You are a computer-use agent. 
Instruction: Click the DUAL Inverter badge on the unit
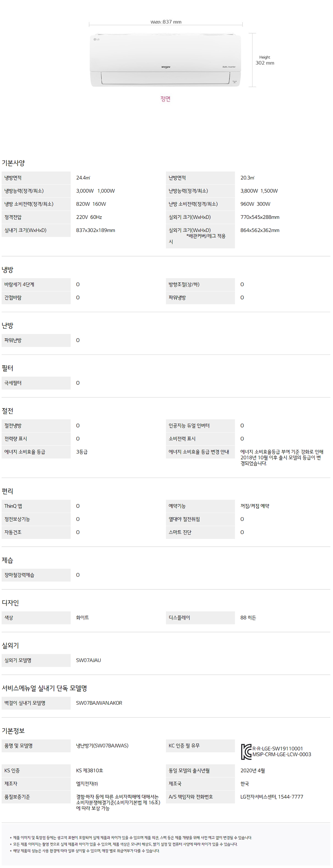tap(229, 67)
